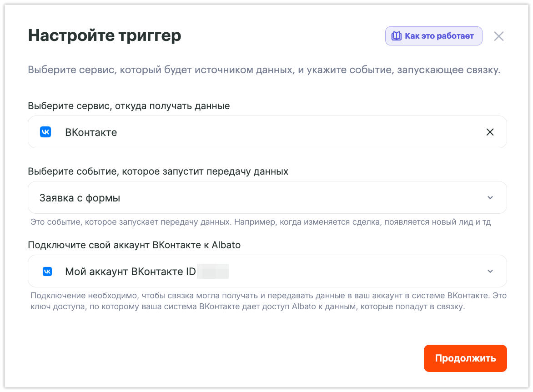Click the ВКонтакте service name text
Viewport: 533px width, 392px height.
point(91,132)
